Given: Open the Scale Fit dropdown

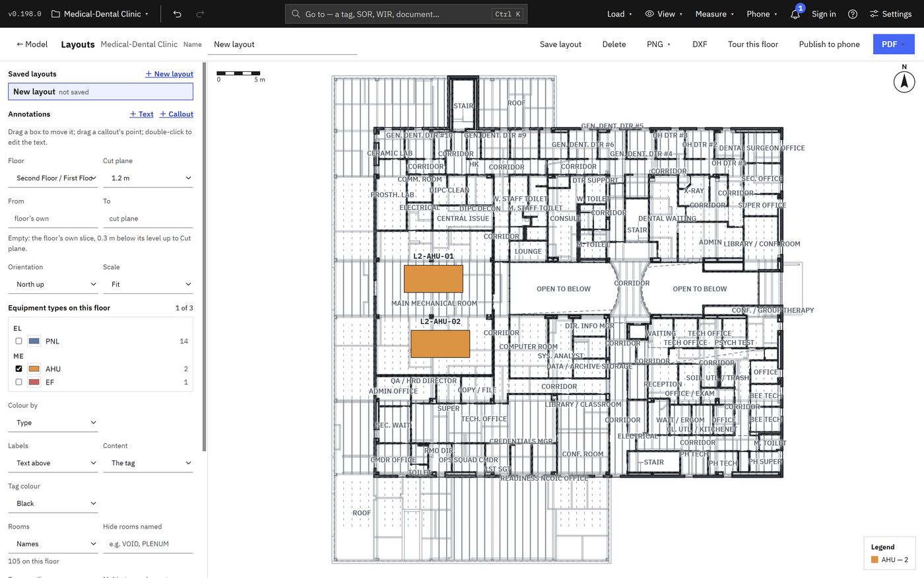Looking at the screenshot, I should pos(148,285).
